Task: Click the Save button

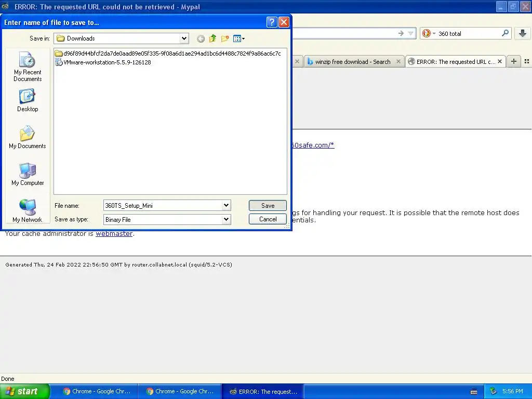Action: point(268,205)
